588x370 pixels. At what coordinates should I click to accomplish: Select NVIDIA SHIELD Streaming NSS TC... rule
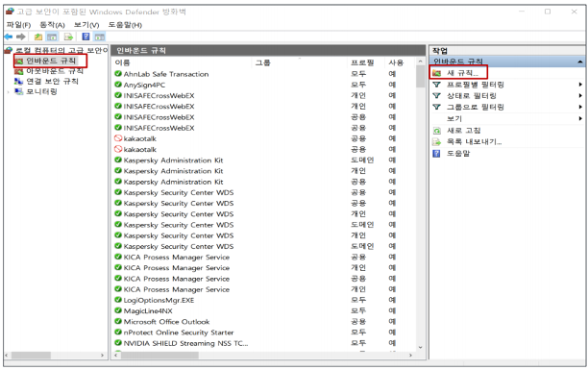pyautogui.click(x=185, y=343)
